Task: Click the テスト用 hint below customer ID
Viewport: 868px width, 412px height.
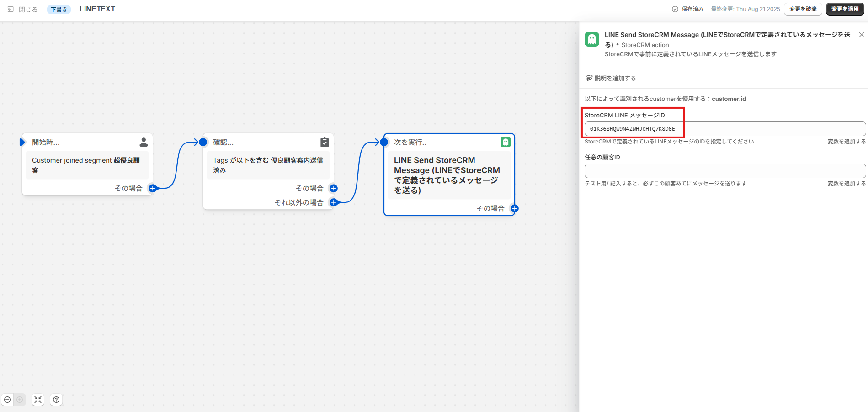Action: point(666,184)
